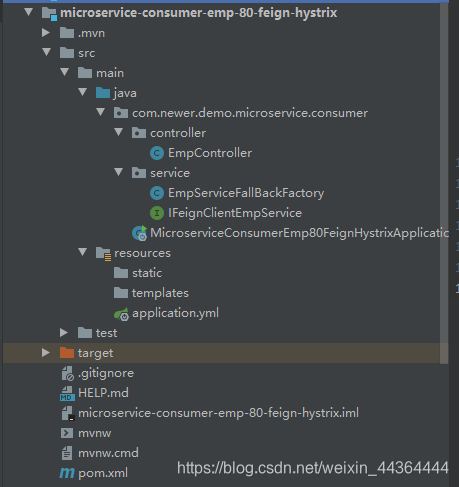
Task: Collapse the service package arrow
Action: [x=119, y=172]
